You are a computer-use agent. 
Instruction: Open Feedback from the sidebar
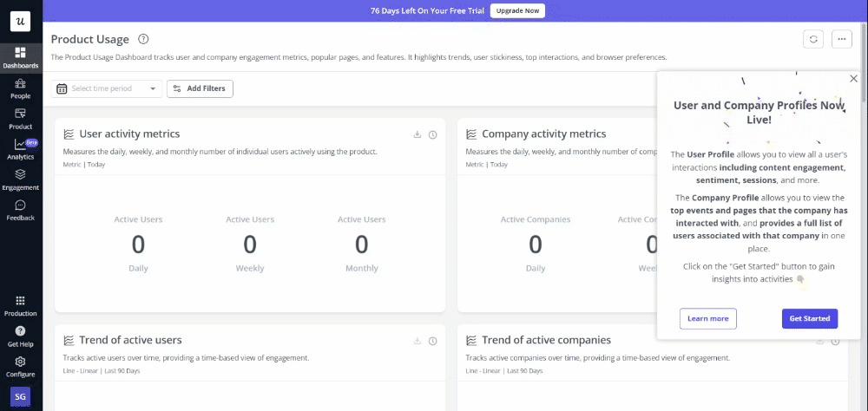[20, 210]
